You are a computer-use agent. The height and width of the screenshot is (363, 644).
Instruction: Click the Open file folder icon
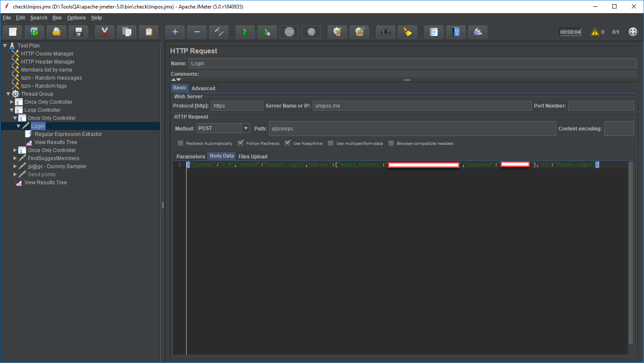click(56, 32)
